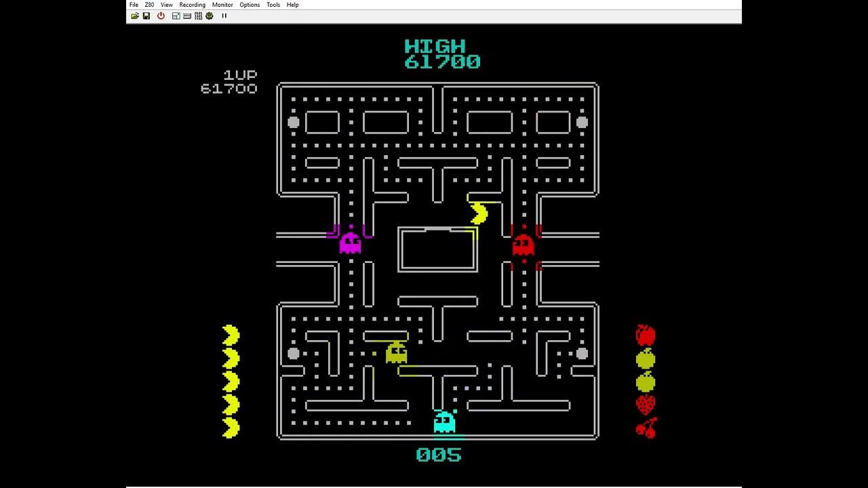868x488 pixels.
Task: Click the binary debugger toolbar icon
Action: 198,16
